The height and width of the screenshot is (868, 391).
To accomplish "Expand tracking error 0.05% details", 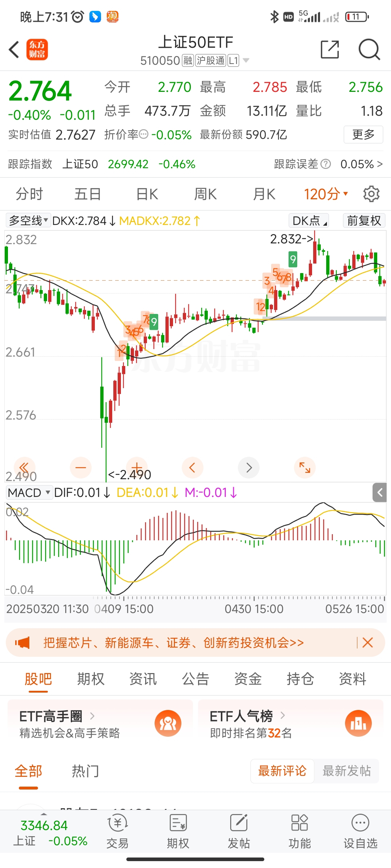I will pyautogui.click(x=361, y=164).
